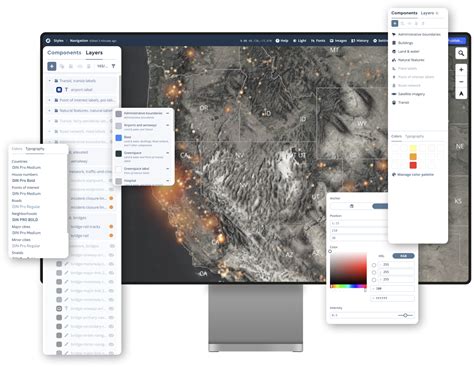Switch color mode to HSL
The image size is (474, 367).
382,256
